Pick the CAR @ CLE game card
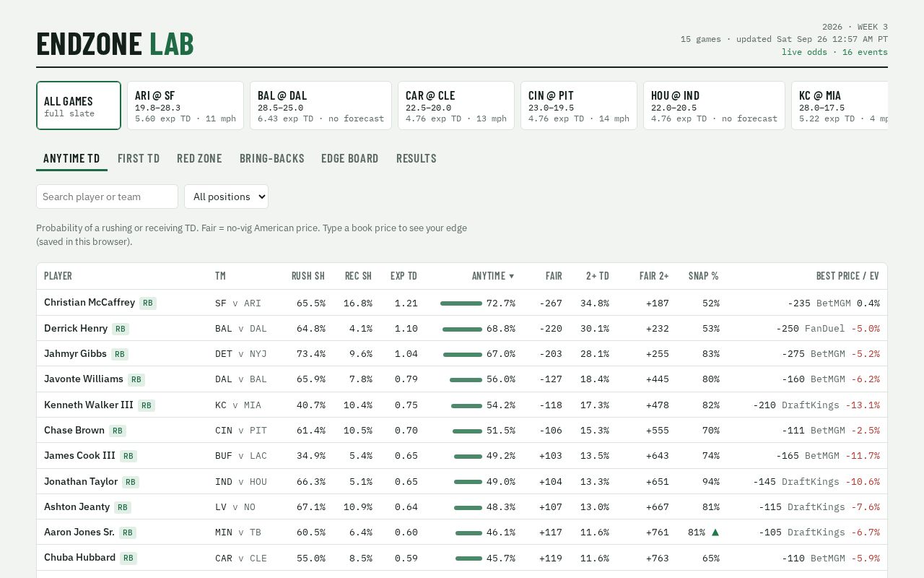The image size is (924, 578). coord(456,105)
